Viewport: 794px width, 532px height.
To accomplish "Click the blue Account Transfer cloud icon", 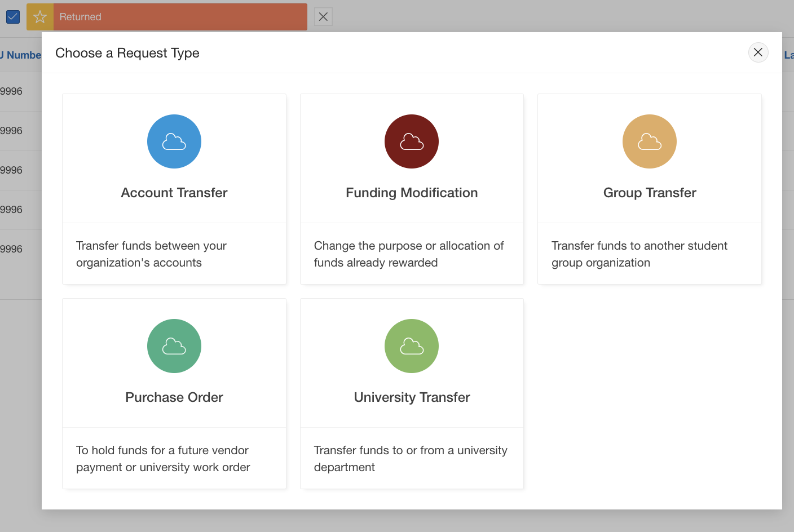I will pyautogui.click(x=174, y=141).
